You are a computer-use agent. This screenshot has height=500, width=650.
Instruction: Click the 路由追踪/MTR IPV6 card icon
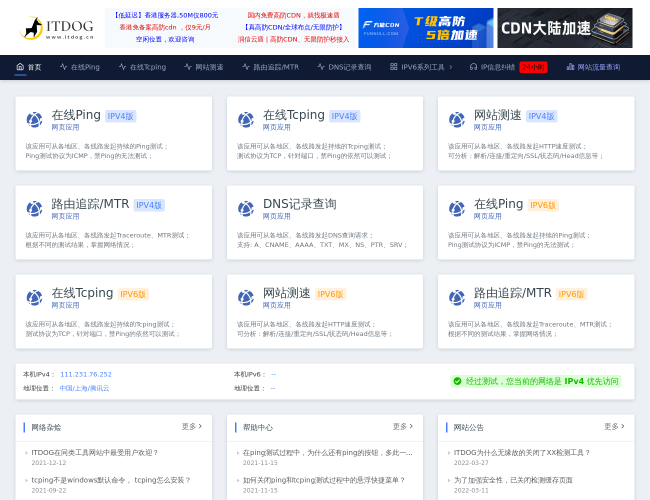click(457, 298)
